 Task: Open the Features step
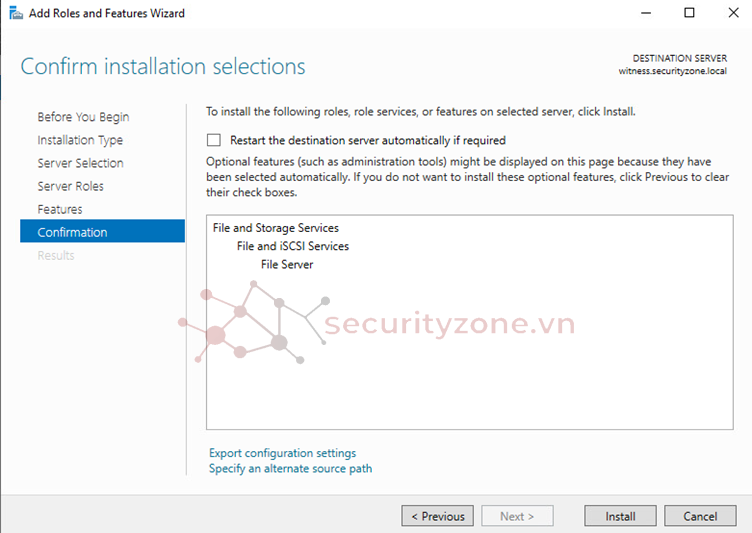point(60,209)
